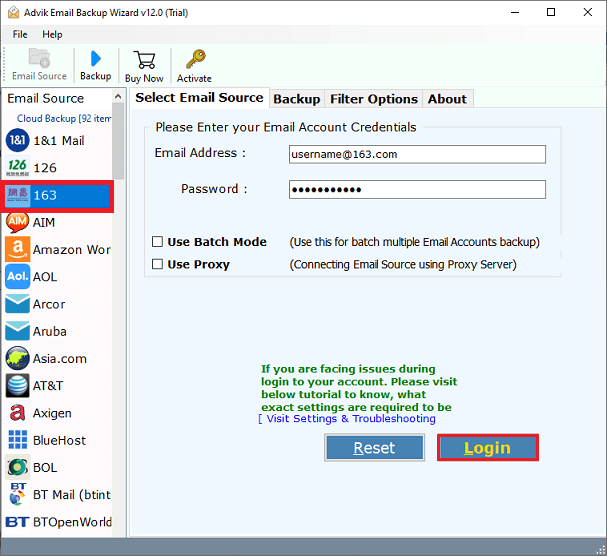Select the BTOpenWorld list label
This screenshot has height=556, width=607.
point(72,522)
